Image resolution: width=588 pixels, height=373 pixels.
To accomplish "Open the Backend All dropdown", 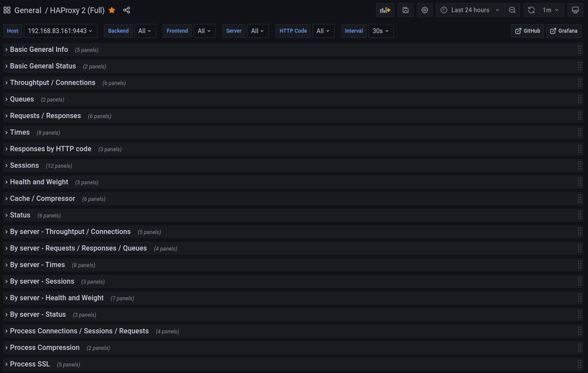I will tap(145, 31).
